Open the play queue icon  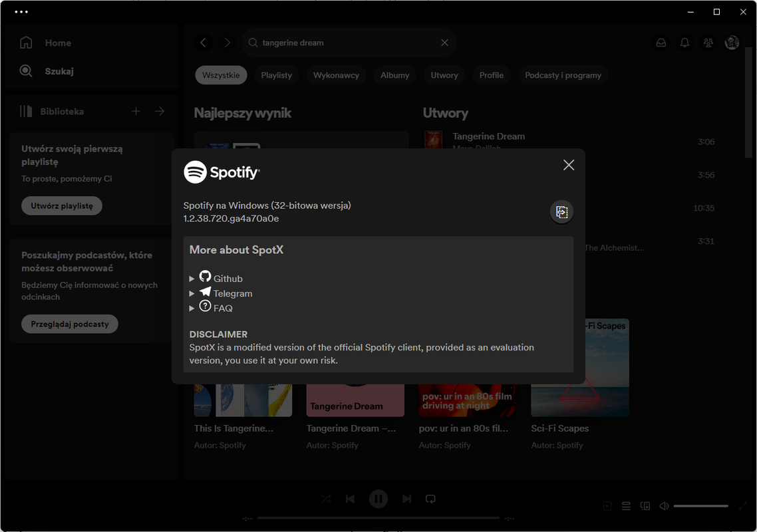pos(626,506)
